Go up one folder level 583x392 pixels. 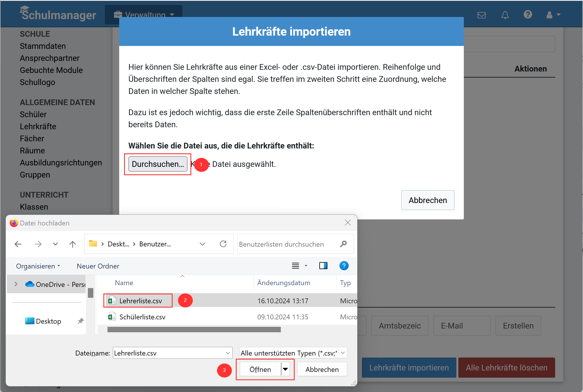click(73, 244)
